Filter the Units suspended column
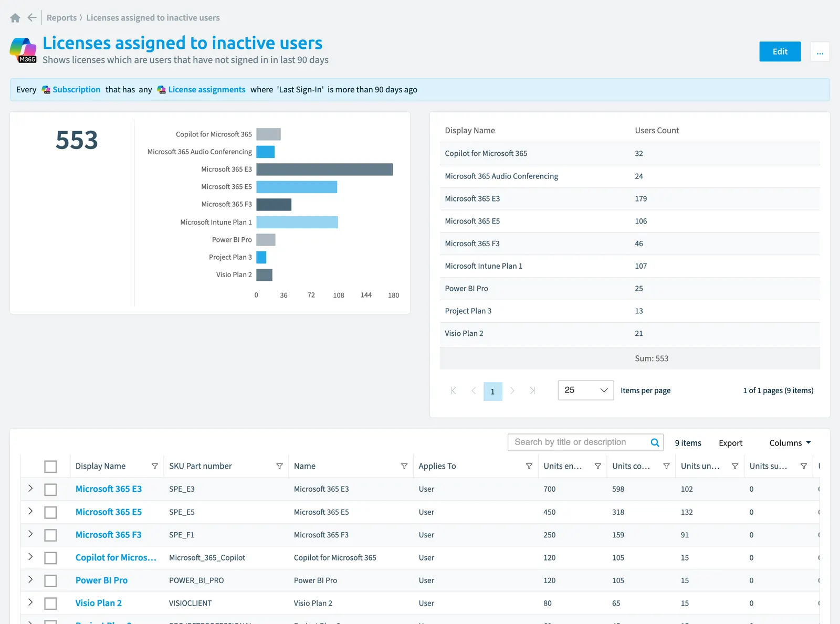Viewport: 840px width, 624px height. click(x=804, y=466)
